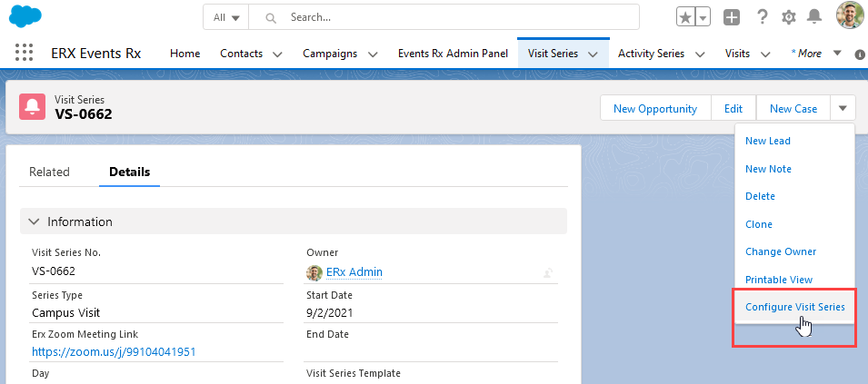Open the App Launcher grid icon
This screenshot has height=384, width=868.
(25, 54)
